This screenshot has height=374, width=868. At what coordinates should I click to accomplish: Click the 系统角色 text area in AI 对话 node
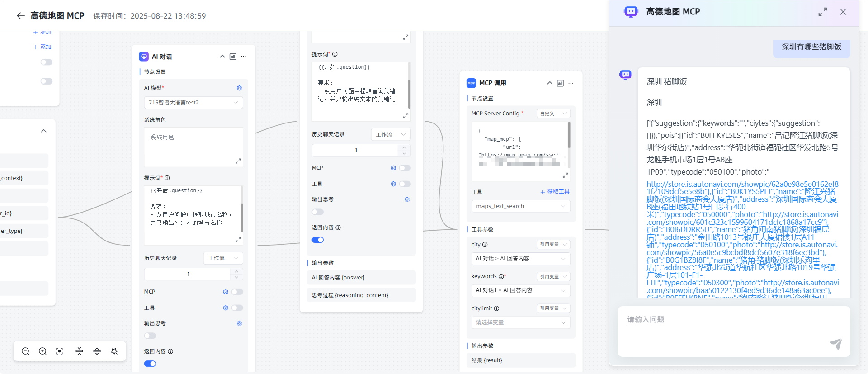[x=193, y=147]
